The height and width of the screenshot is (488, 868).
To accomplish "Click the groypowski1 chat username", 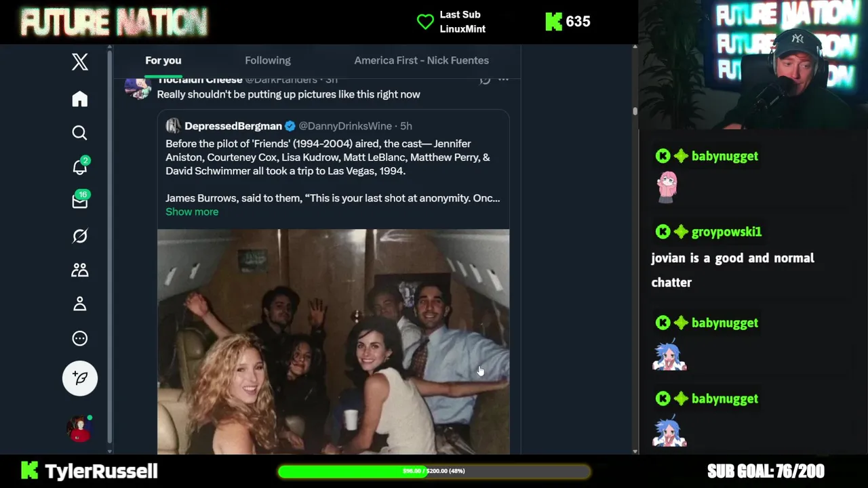I will [x=726, y=232].
